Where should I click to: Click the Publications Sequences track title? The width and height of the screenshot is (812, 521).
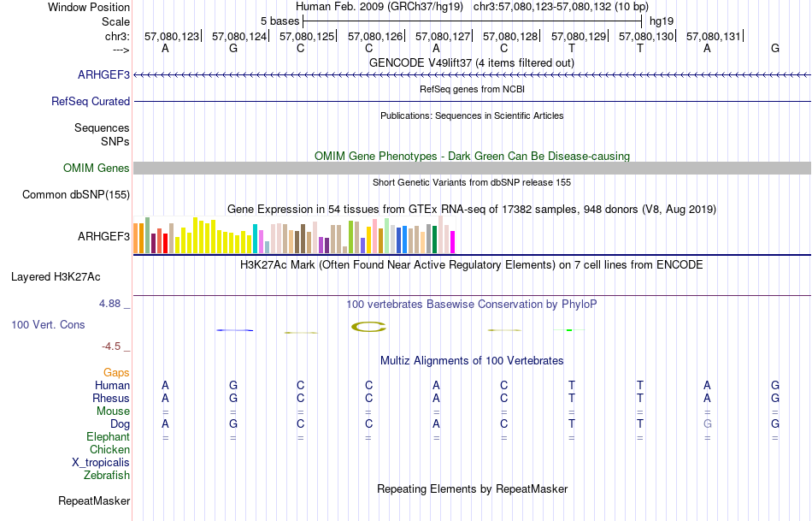coord(472,115)
